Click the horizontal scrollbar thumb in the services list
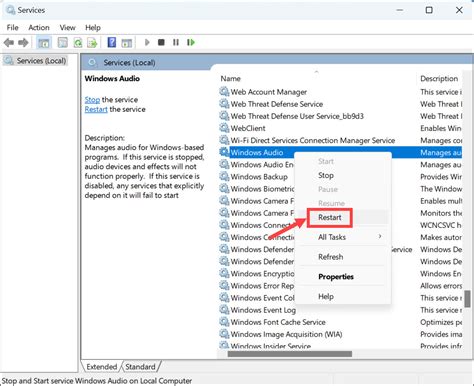474x386 pixels. click(x=290, y=354)
